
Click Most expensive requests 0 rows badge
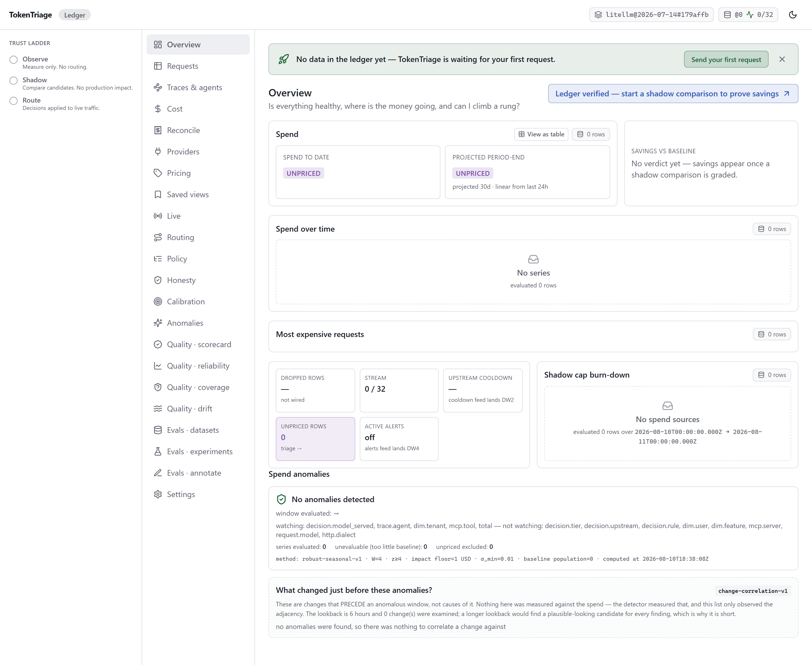tap(772, 334)
